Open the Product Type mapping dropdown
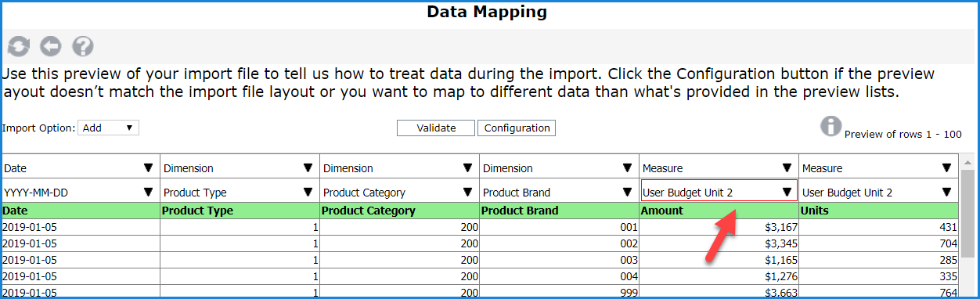 [x=238, y=192]
